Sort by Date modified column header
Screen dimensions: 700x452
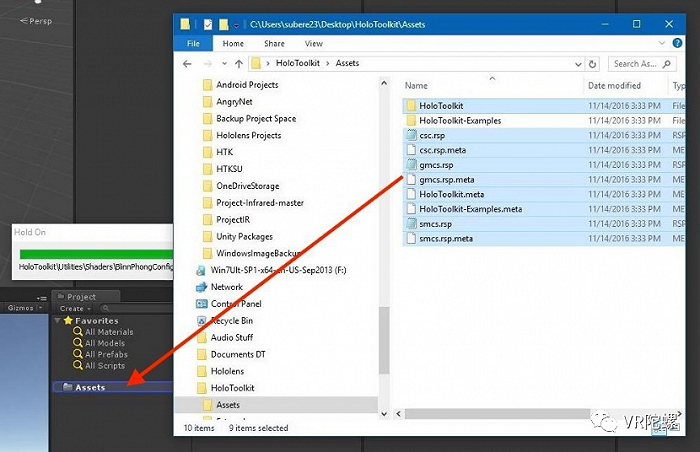click(614, 85)
